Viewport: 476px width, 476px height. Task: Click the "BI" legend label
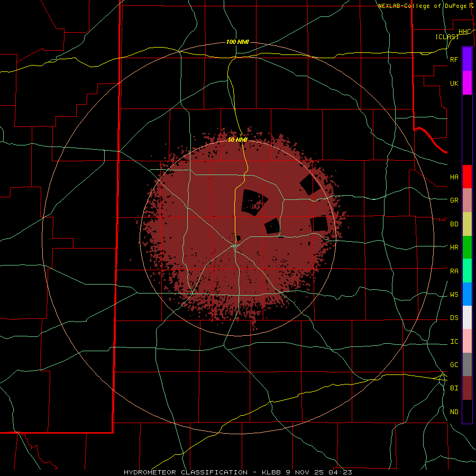point(454,388)
